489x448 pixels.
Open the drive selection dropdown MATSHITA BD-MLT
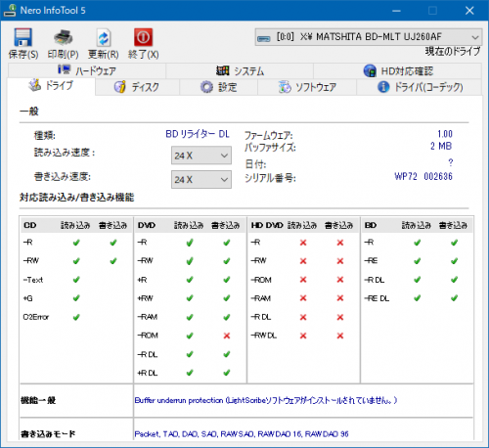coord(369,37)
